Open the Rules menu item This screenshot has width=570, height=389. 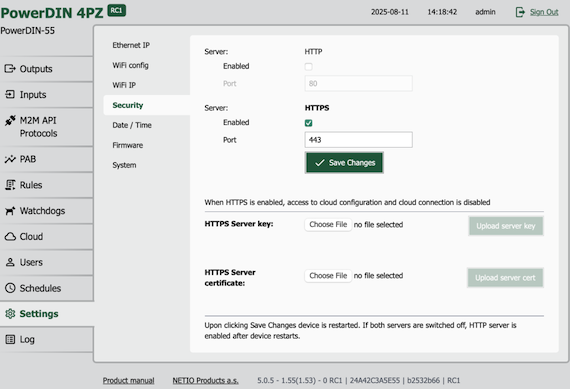[47, 185]
